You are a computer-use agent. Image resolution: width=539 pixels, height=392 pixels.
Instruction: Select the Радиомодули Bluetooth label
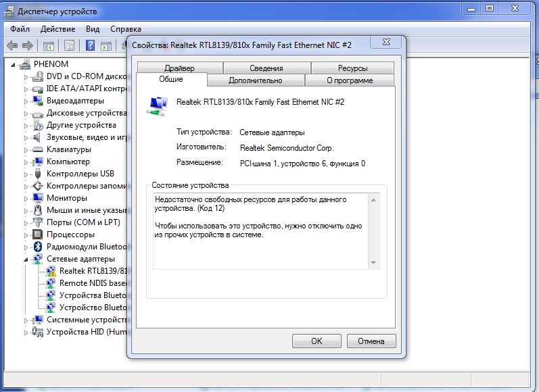click(x=87, y=247)
